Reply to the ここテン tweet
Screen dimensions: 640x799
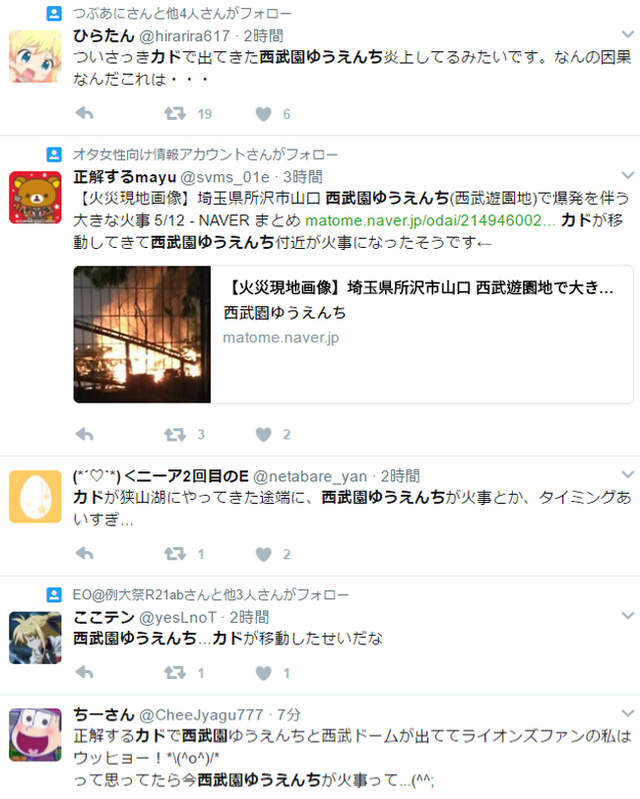point(85,673)
